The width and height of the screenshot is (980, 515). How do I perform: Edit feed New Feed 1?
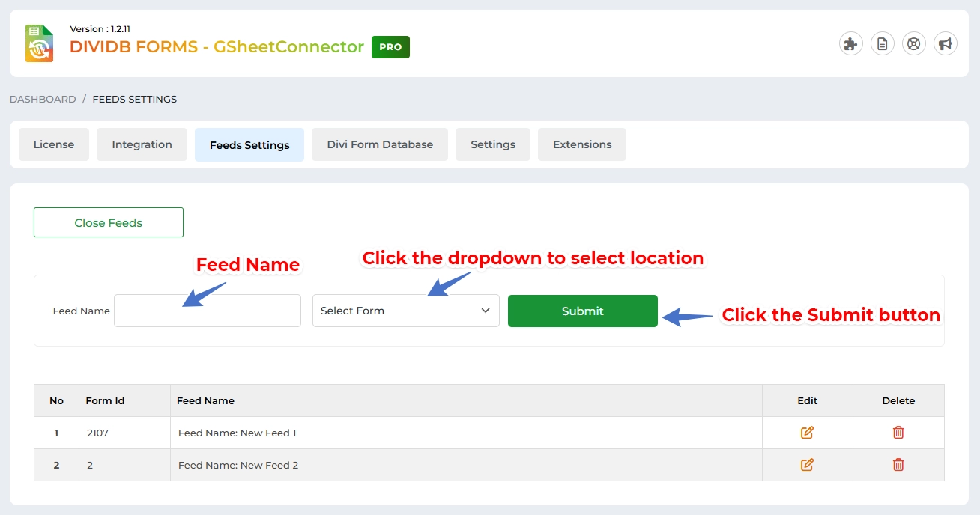point(807,432)
